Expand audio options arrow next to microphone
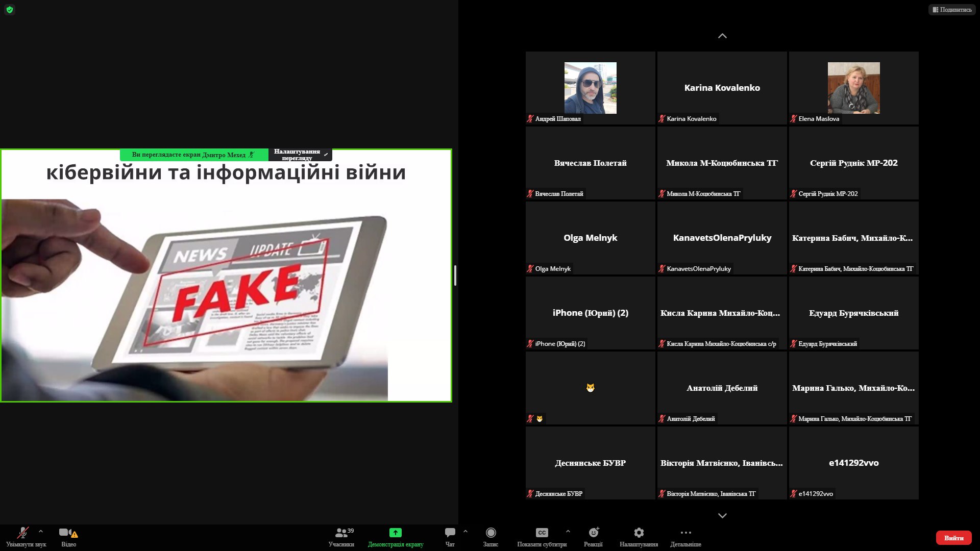Image resolution: width=980 pixels, height=551 pixels. 41,532
